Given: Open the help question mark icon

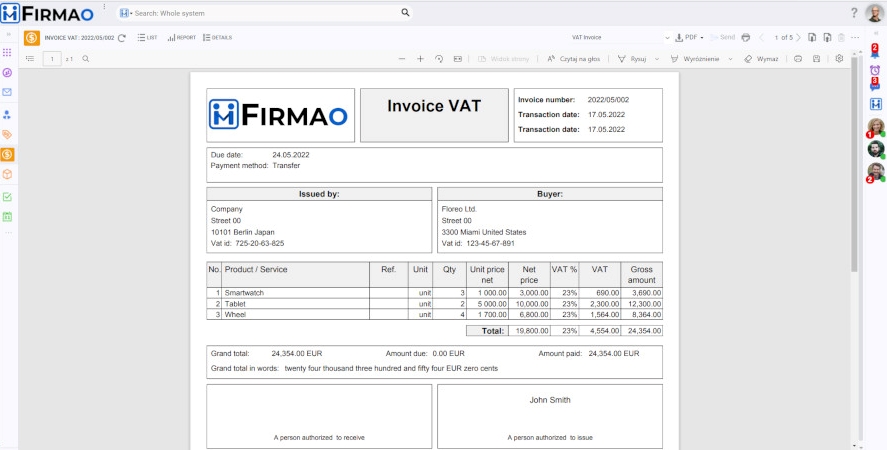Looking at the screenshot, I should click(854, 12).
